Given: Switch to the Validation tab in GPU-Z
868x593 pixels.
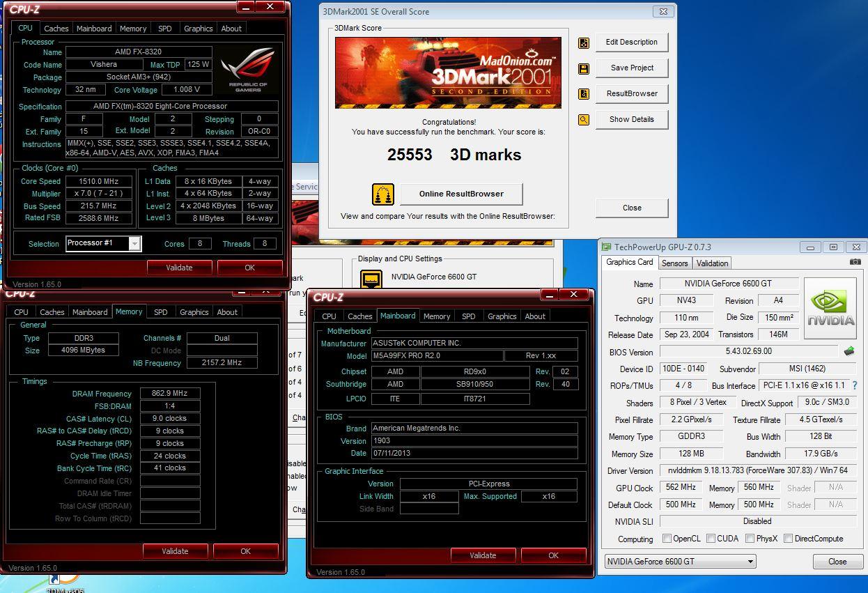Looking at the screenshot, I should (x=712, y=263).
